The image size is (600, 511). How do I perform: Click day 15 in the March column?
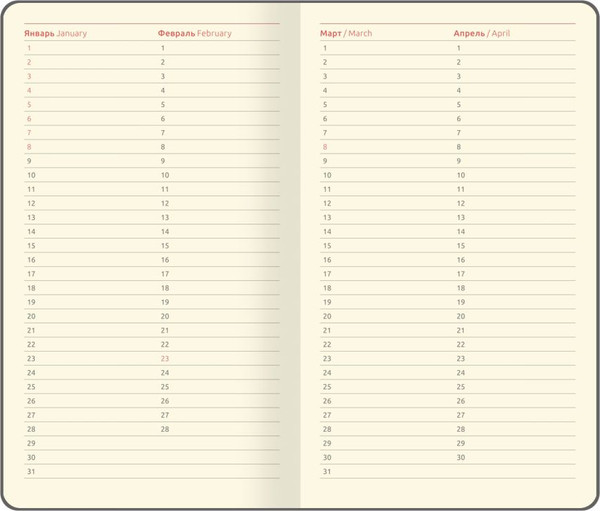326,245
